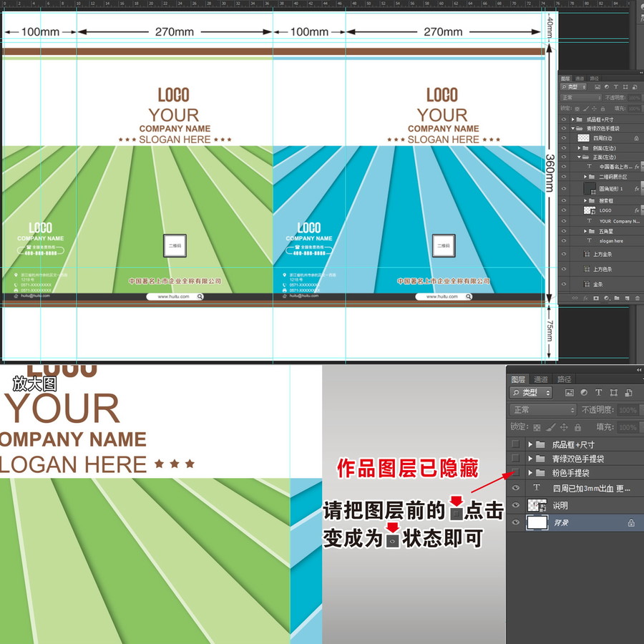Select the 说明 layer row
Screen dimensions: 644x644
click(575, 506)
